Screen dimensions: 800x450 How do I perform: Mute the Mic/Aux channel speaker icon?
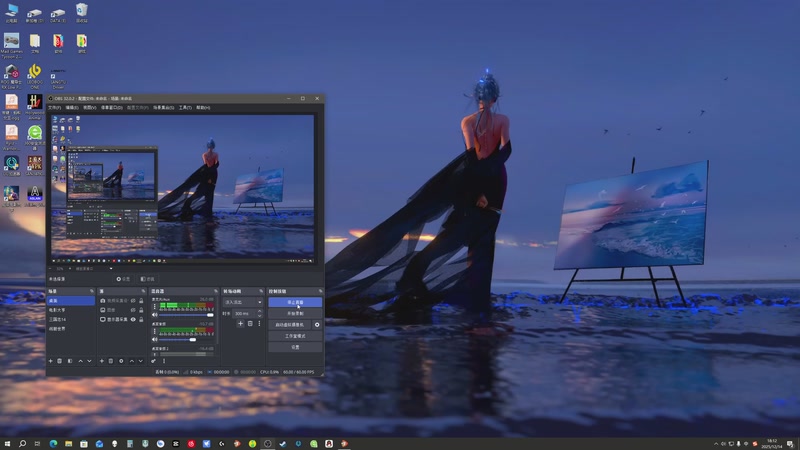point(155,315)
